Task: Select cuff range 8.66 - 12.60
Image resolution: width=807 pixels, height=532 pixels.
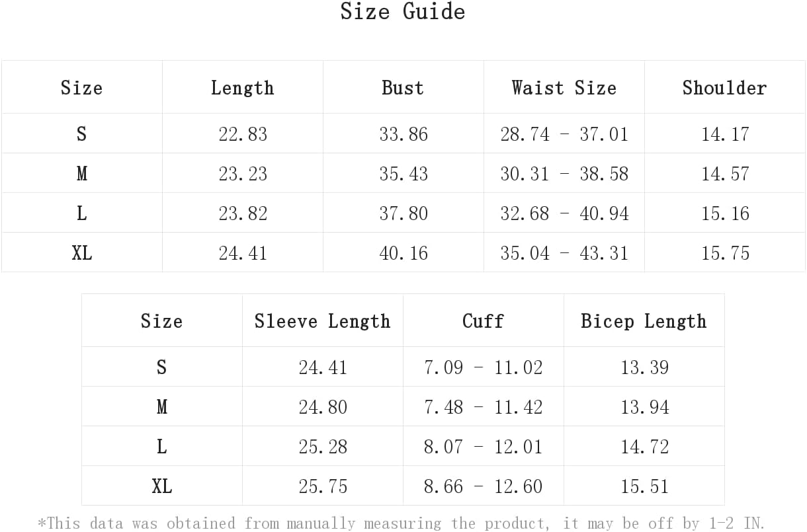Action: tap(483, 486)
